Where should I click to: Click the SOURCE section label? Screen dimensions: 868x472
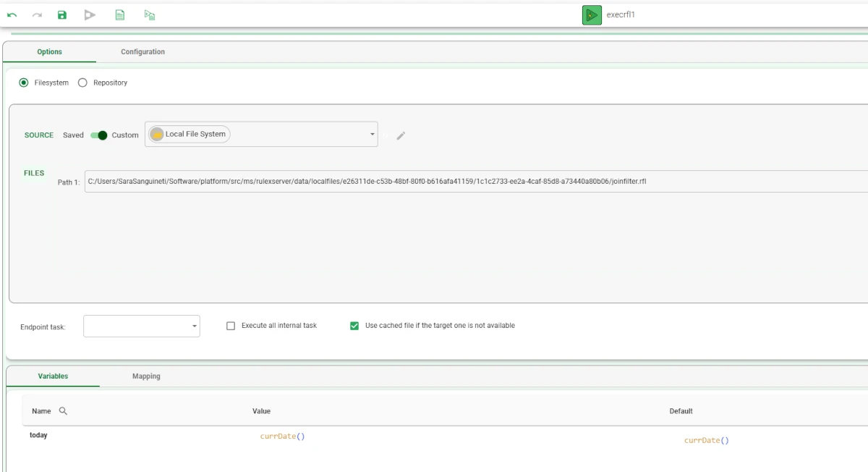point(39,135)
